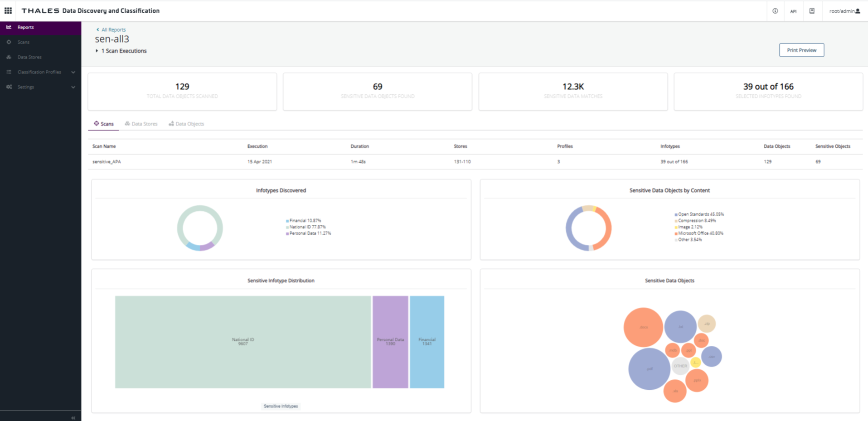Click the Print Preview button

click(x=801, y=50)
